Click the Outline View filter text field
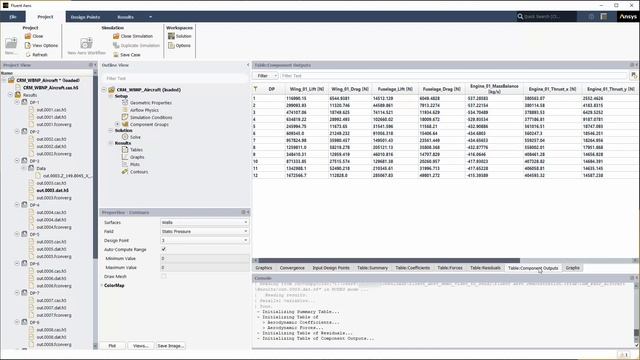This screenshot has width=640, height=360. click(175, 78)
